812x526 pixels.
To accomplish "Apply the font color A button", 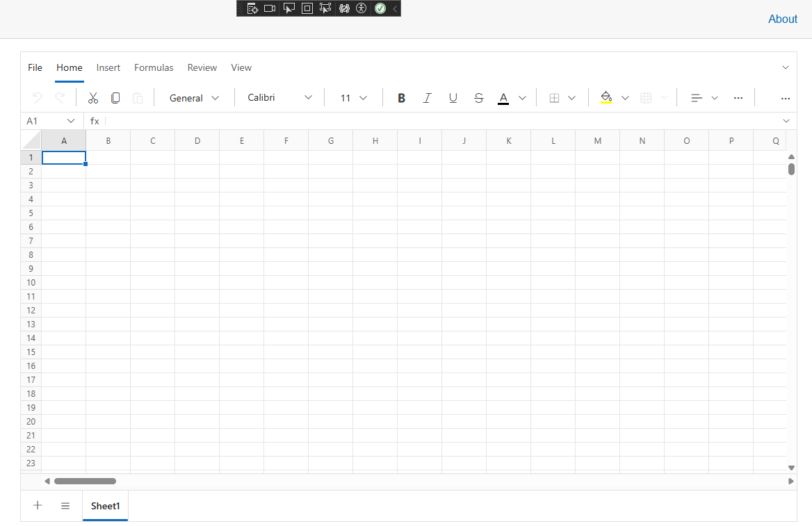I will click(503, 98).
